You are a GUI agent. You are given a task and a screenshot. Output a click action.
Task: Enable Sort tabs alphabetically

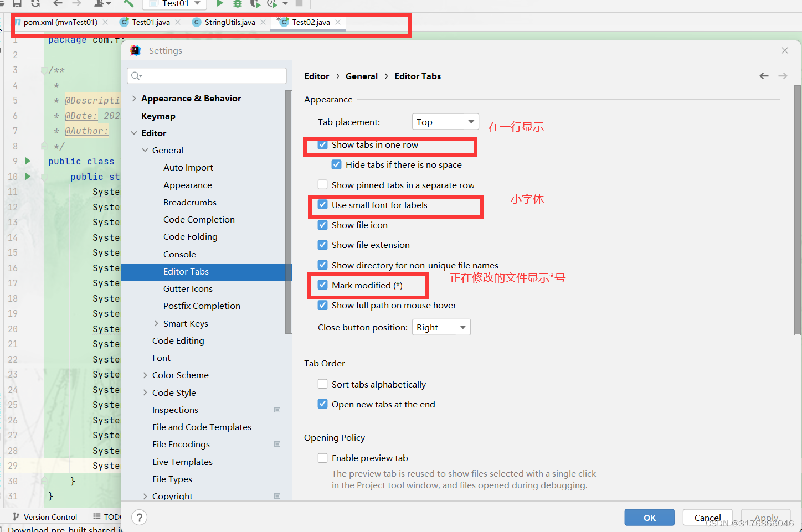coord(322,384)
